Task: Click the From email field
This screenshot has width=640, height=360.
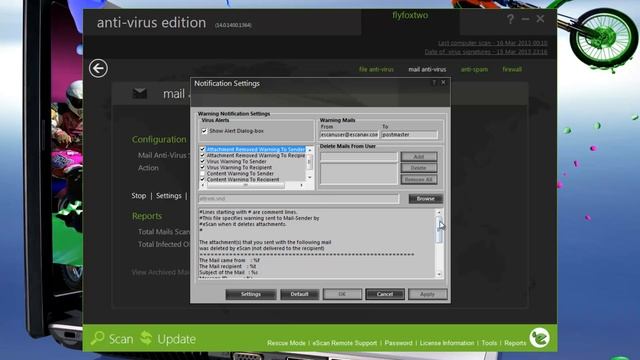Action: [349, 135]
